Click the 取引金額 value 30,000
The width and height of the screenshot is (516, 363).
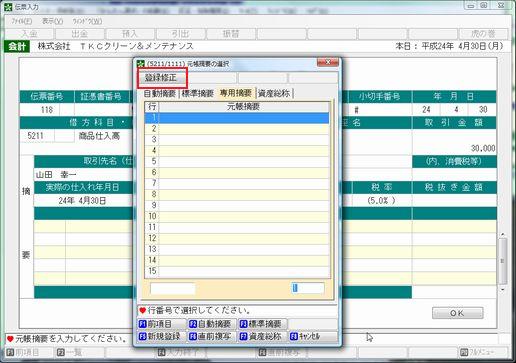pyautogui.click(x=483, y=148)
